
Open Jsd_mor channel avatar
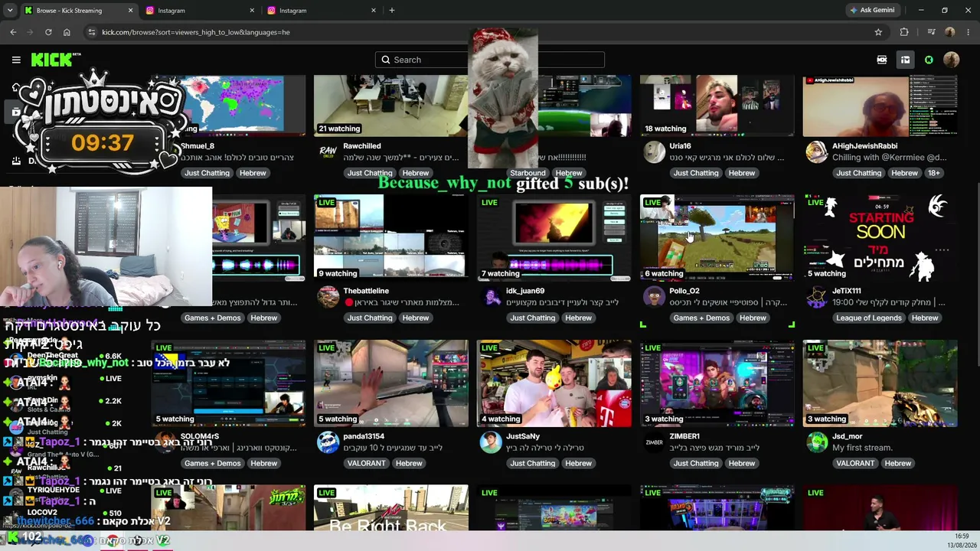pyautogui.click(x=817, y=442)
